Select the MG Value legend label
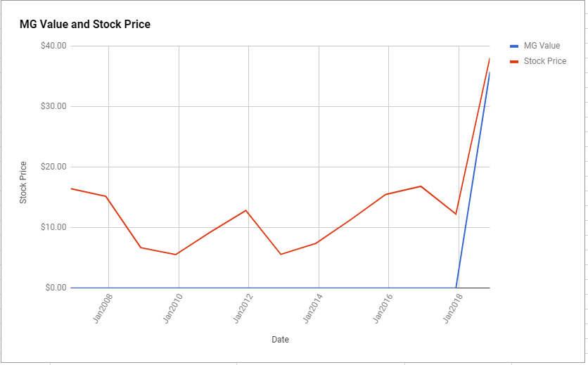Image resolution: width=588 pixels, height=365 pixels. point(542,46)
